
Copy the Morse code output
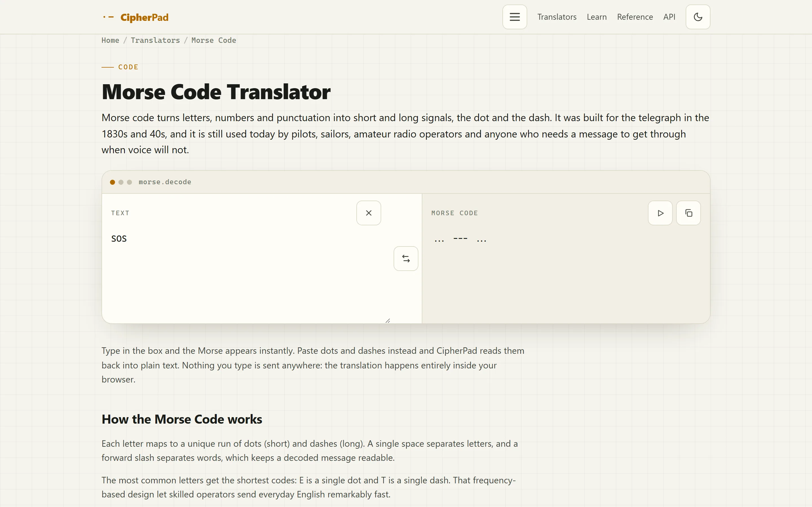coord(688,213)
